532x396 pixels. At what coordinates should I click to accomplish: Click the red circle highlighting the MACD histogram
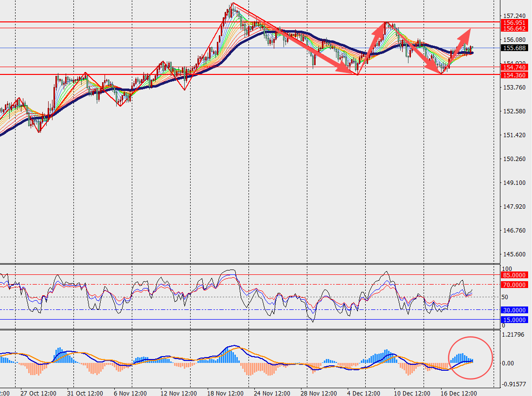470,358
